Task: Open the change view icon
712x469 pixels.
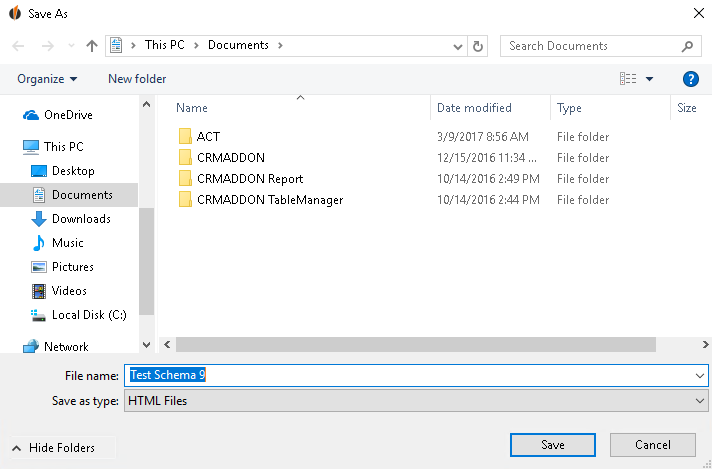Action: [x=628, y=79]
